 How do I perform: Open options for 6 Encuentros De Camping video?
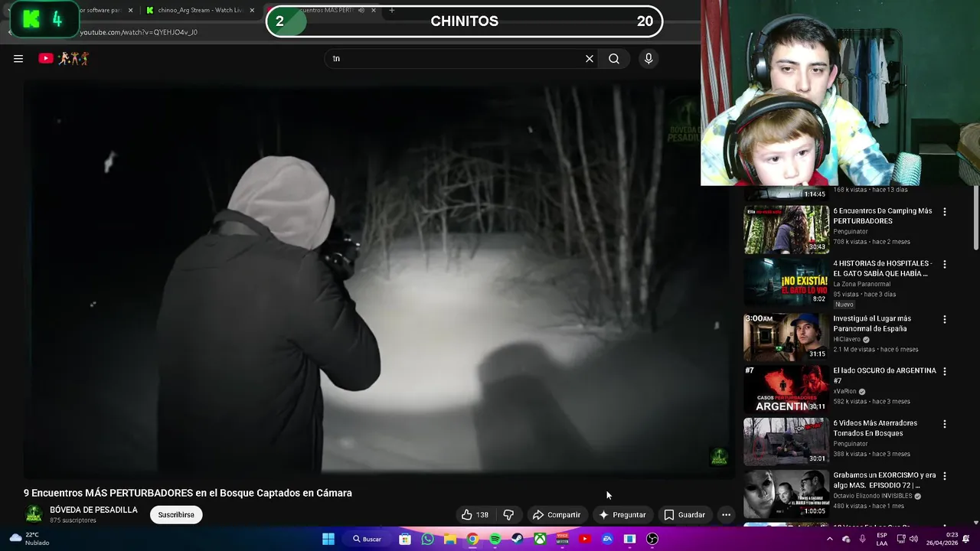tap(944, 212)
